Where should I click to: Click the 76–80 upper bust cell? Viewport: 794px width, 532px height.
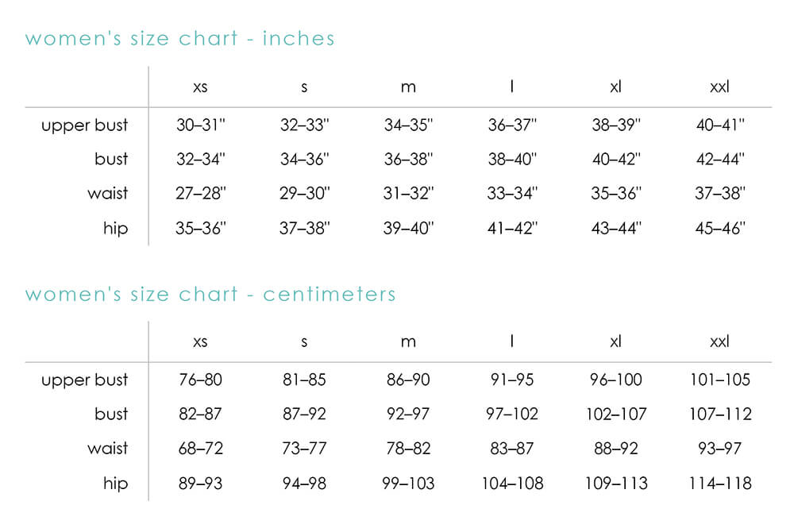click(200, 380)
